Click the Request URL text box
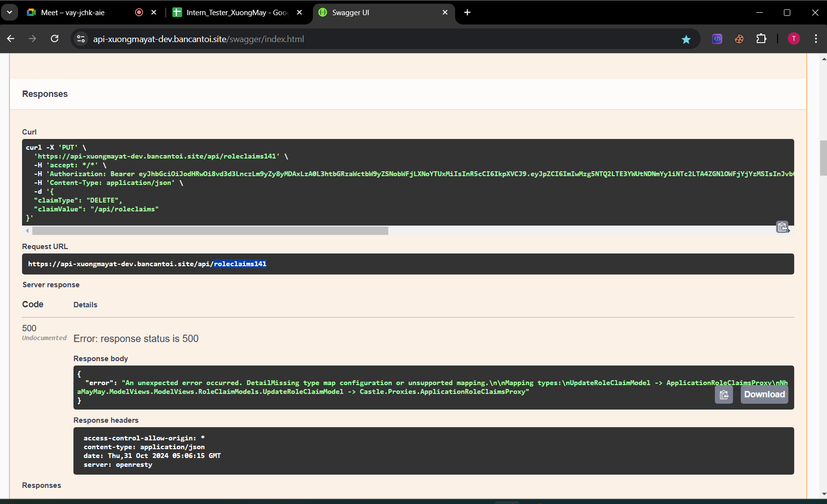 [407, 264]
